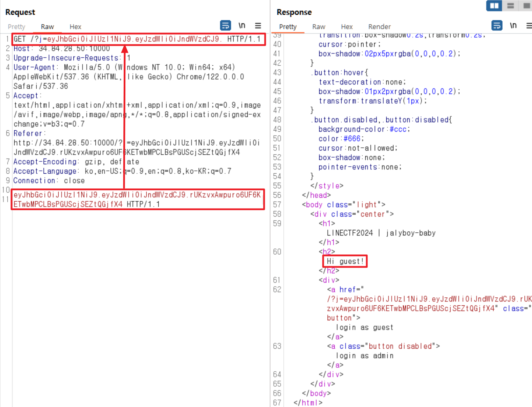Viewport: 532px width, 407px height.
Task: Click 'color:#666;' line in response
Action: pos(341,139)
